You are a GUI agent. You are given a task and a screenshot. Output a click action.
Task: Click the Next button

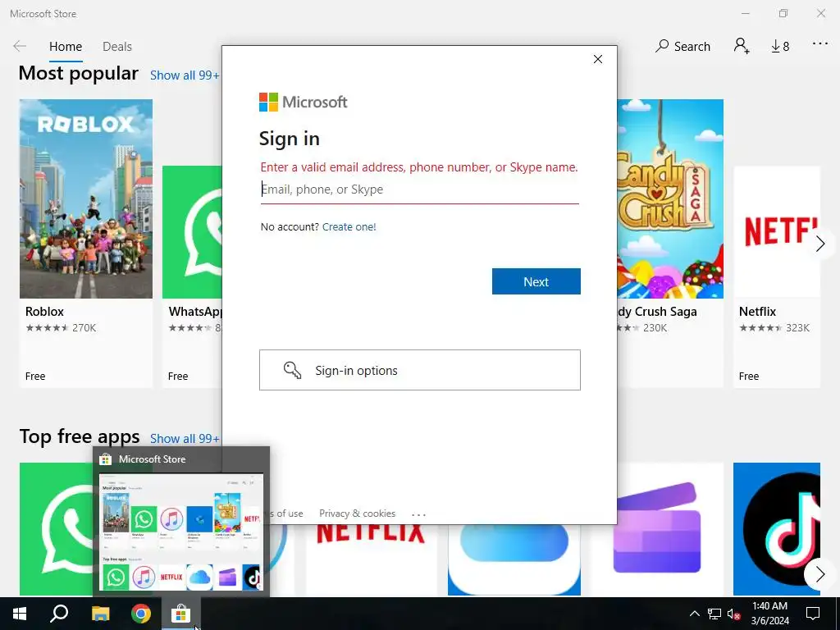[x=536, y=281]
